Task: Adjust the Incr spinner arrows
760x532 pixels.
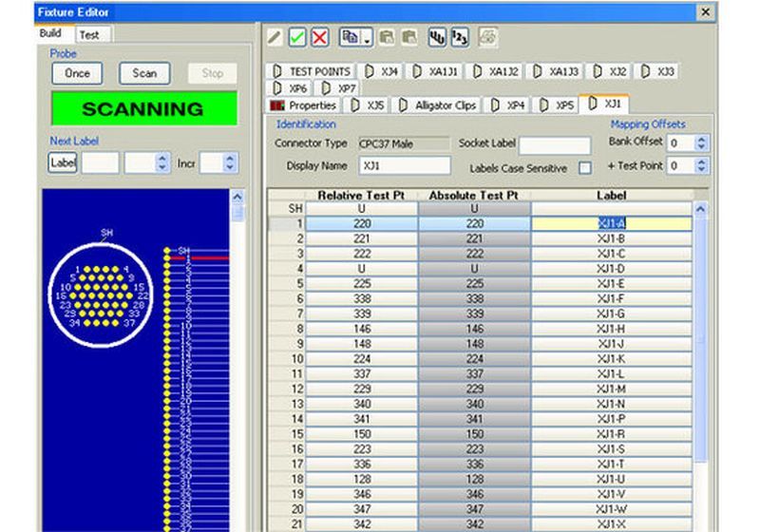Action: (230, 163)
